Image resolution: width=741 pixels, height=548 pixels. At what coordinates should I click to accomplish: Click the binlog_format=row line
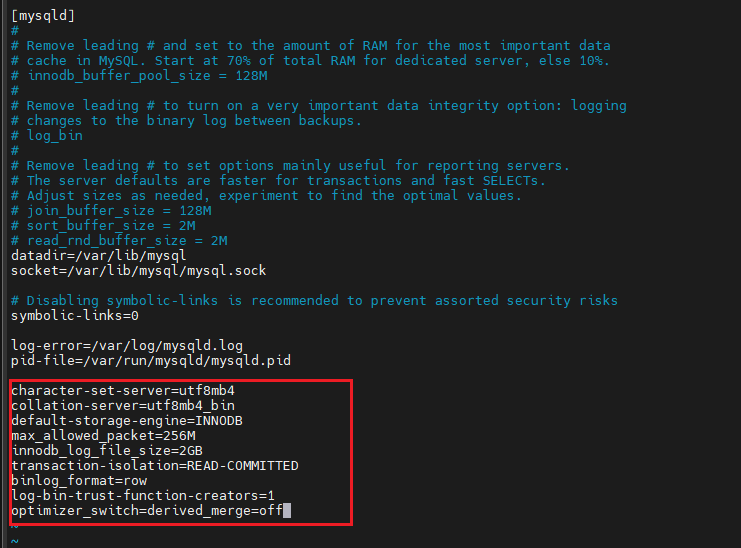79,481
